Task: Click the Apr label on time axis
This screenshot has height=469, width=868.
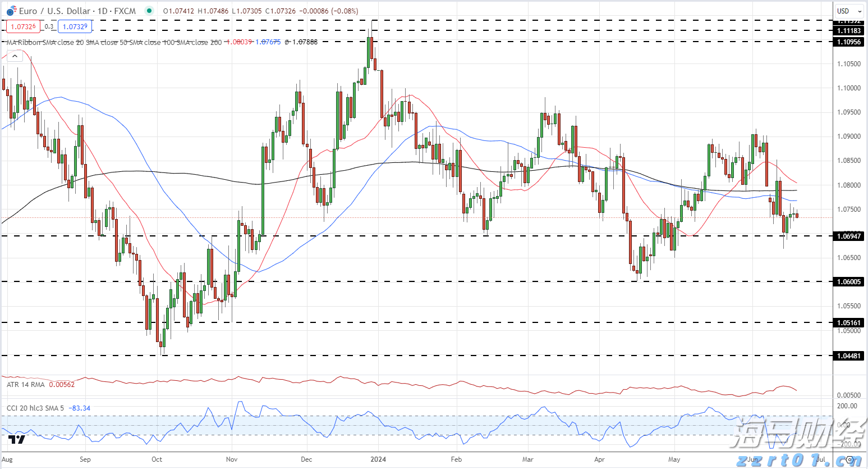Action: [600, 459]
